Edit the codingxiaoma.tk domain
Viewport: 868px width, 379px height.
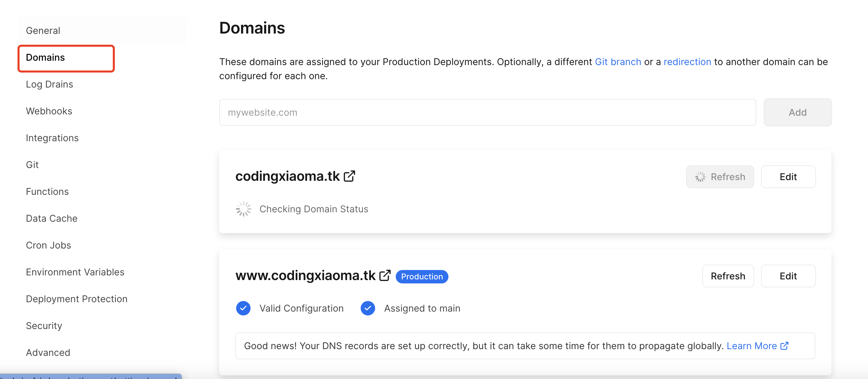pos(788,177)
